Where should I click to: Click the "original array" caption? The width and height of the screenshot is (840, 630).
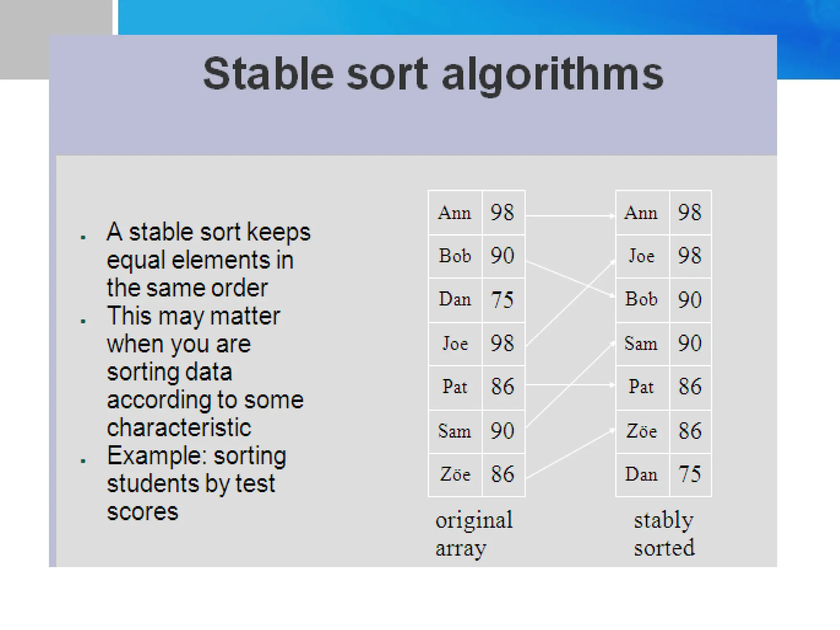click(474, 534)
